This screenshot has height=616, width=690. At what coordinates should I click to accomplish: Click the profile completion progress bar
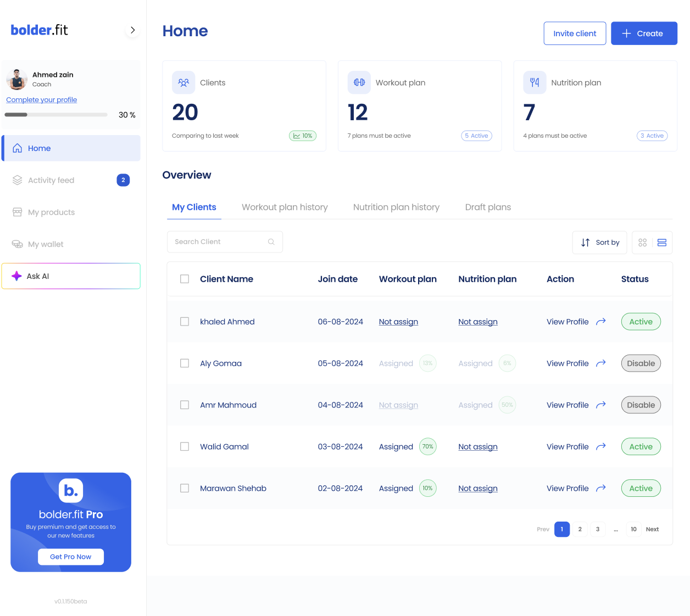pyautogui.click(x=56, y=115)
